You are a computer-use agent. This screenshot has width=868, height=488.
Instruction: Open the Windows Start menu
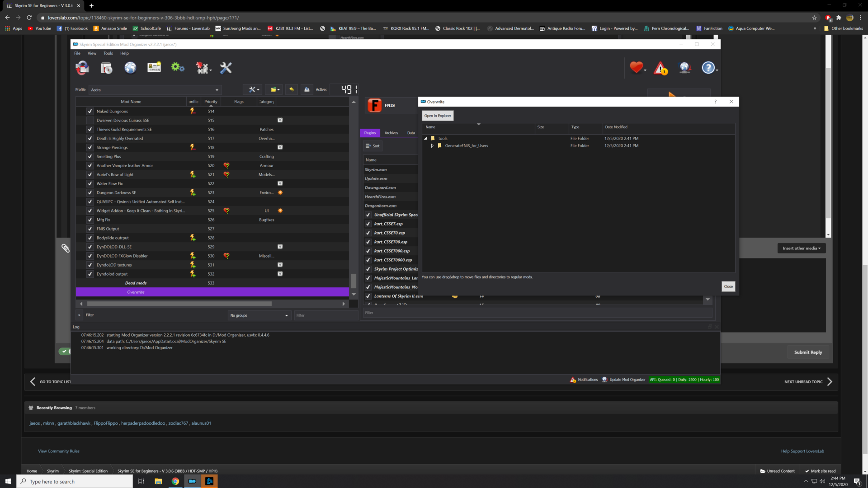coord(8,481)
